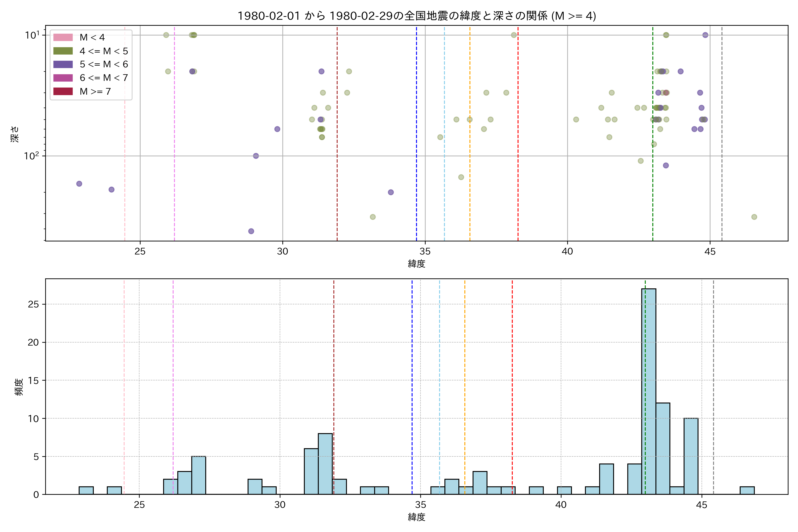Click the pink 'M < 4' legend swatch
This screenshot has height=532, width=798.
point(63,37)
